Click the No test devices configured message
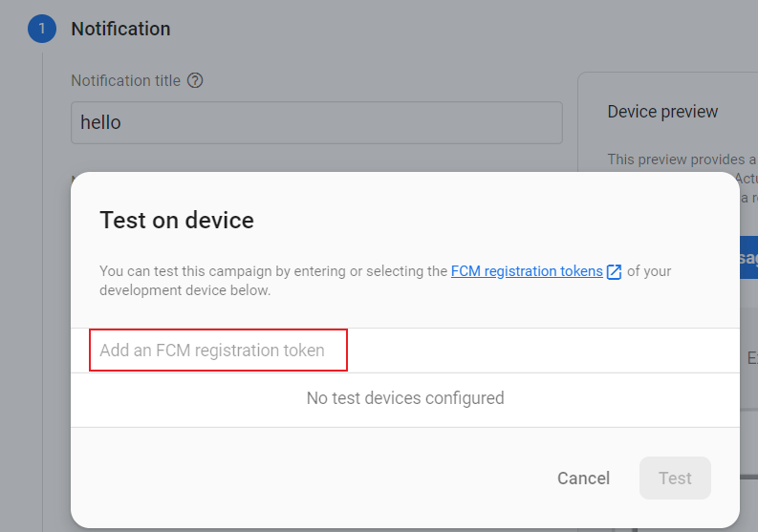The height and width of the screenshot is (532, 758). [405, 397]
